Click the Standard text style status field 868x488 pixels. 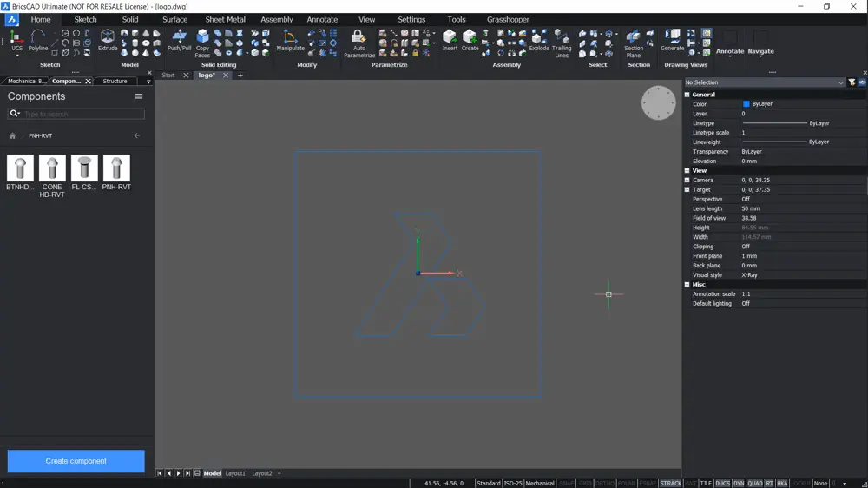tap(488, 484)
